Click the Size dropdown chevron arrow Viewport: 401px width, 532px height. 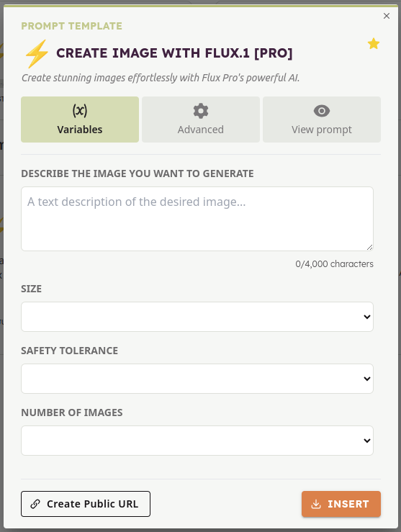(366, 317)
